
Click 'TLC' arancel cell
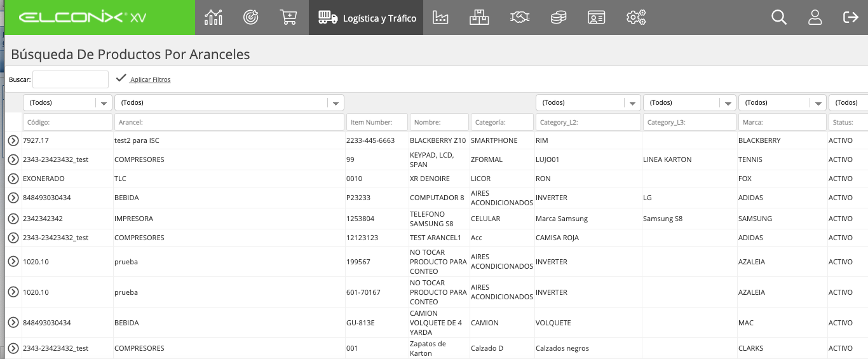pyautogui.click(x=120, y=179)
